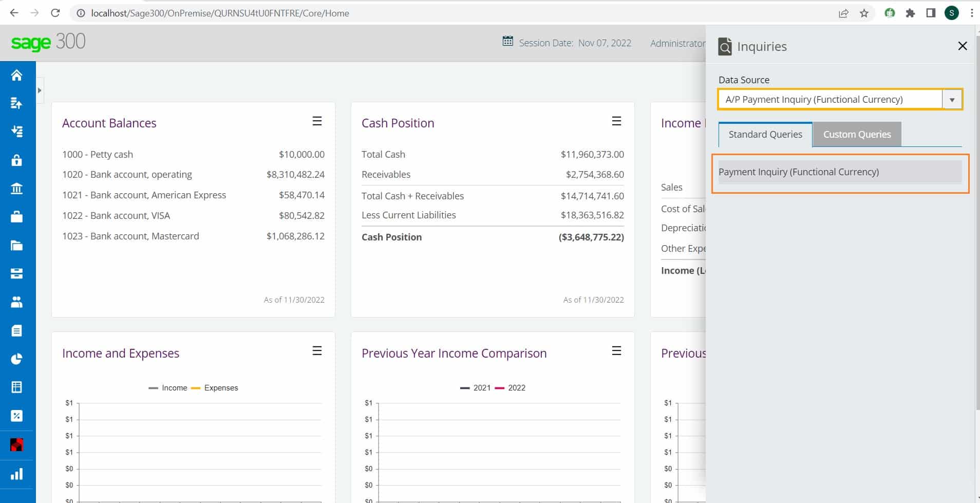This screenshot has height=503, width=980.
Task: Open Previous Year Income Comparison widget menu
Action: click(616, 351)
